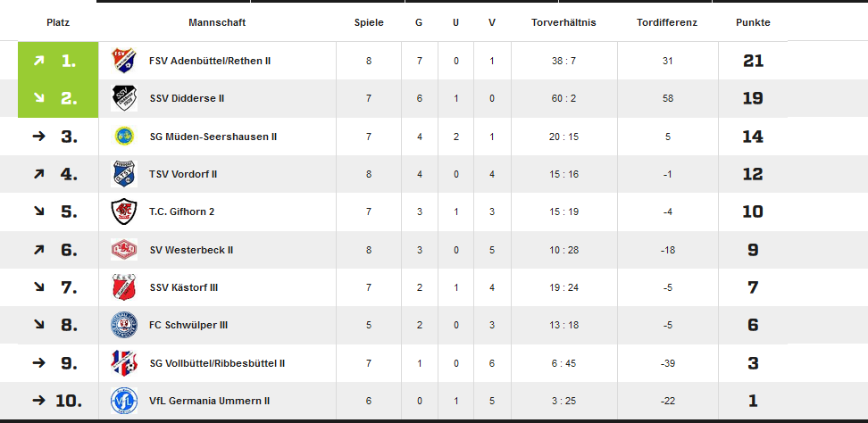868x423 pixels.
Task: Open the FC Schwülper III round badge
Action: [x=124, y=325]
